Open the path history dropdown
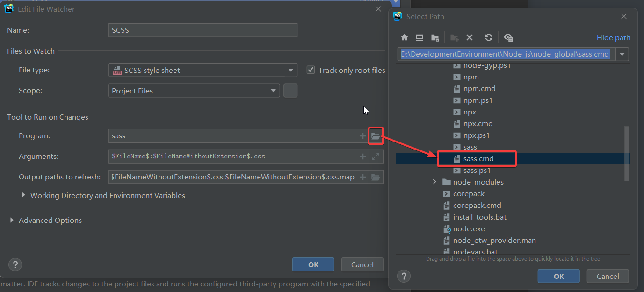 tap(622, 54)
